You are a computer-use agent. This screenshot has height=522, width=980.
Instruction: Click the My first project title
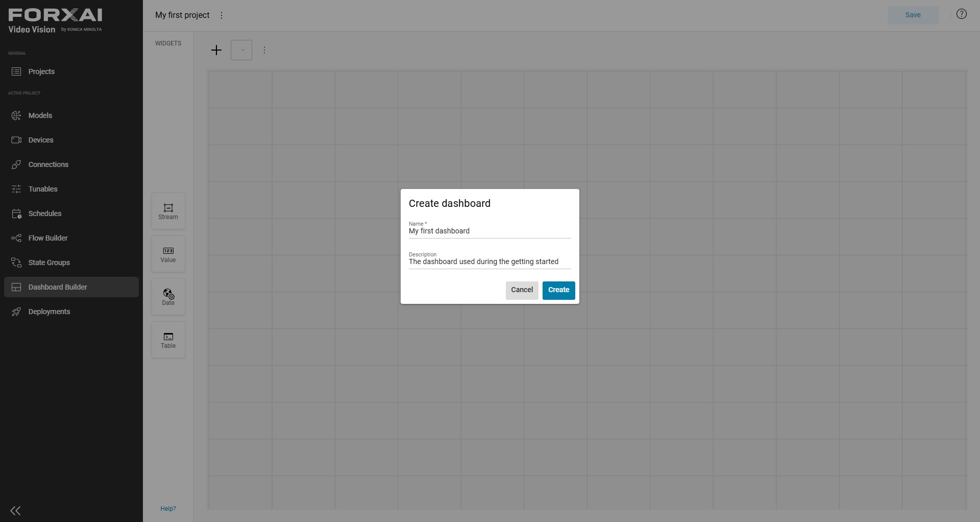coord(182,15)
